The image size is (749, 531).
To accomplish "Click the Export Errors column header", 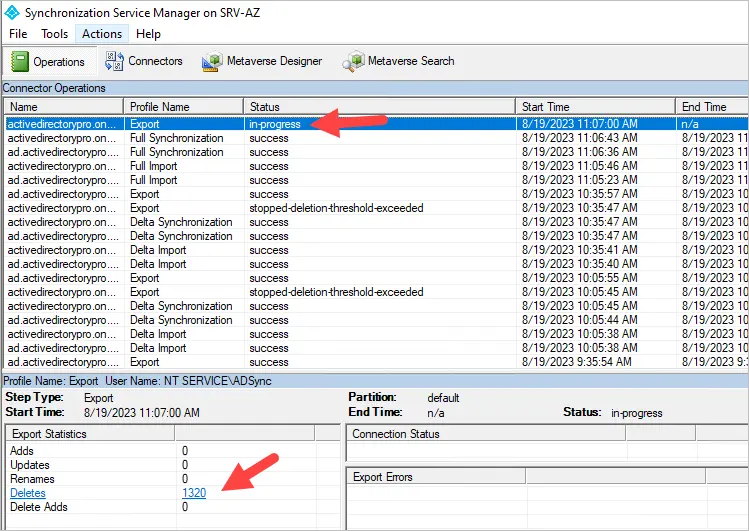I will point(436,477).
